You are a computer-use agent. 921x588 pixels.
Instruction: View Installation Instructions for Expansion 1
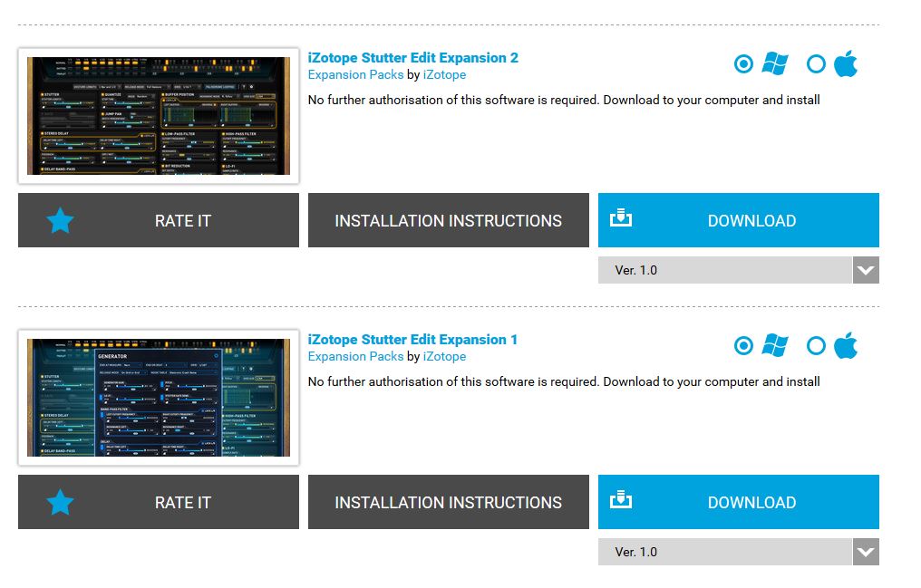click(x=448, y=502)
